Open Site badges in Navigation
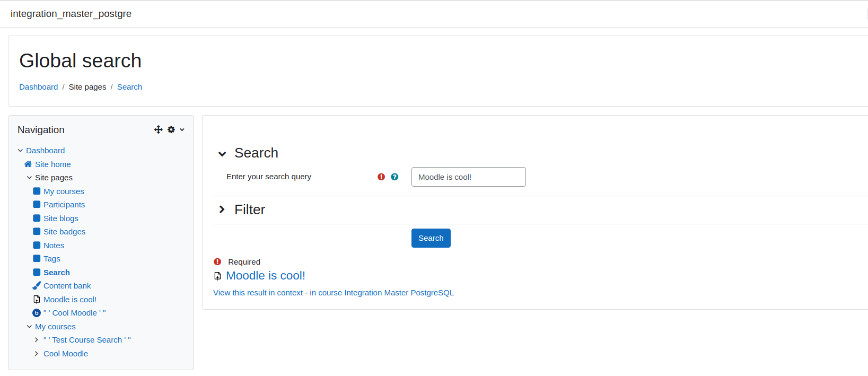868x376 pixels. pos(65,232)
